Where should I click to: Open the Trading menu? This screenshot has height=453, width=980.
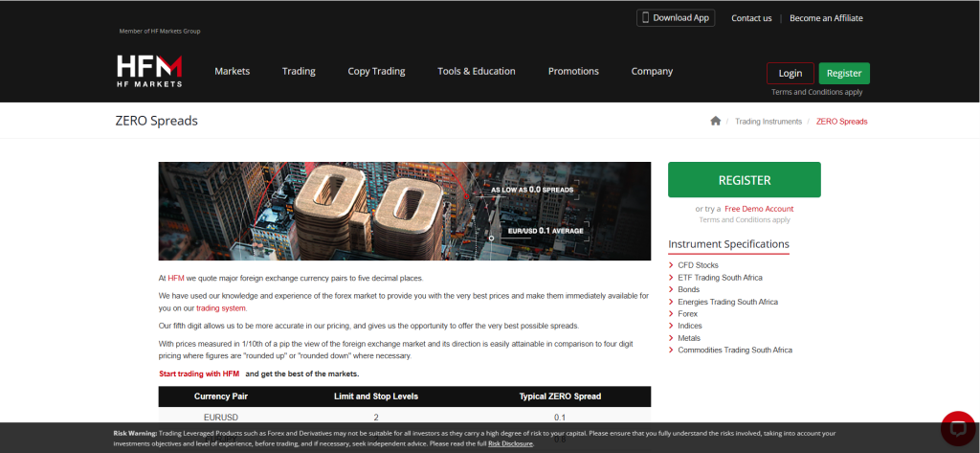coord(299,71)
